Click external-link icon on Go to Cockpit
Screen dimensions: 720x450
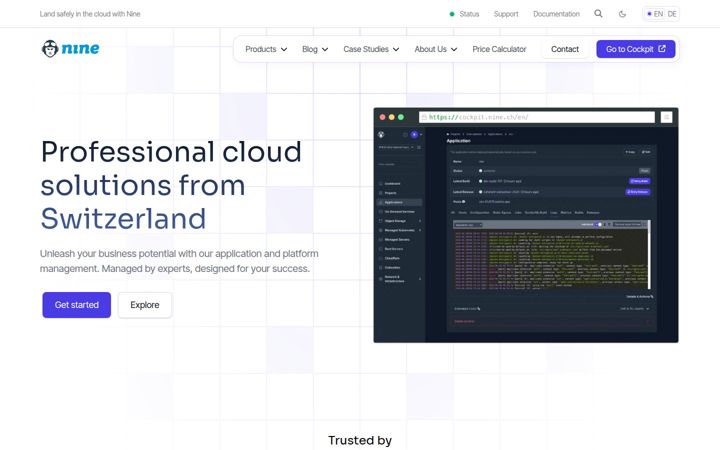(x=662, y=49)
